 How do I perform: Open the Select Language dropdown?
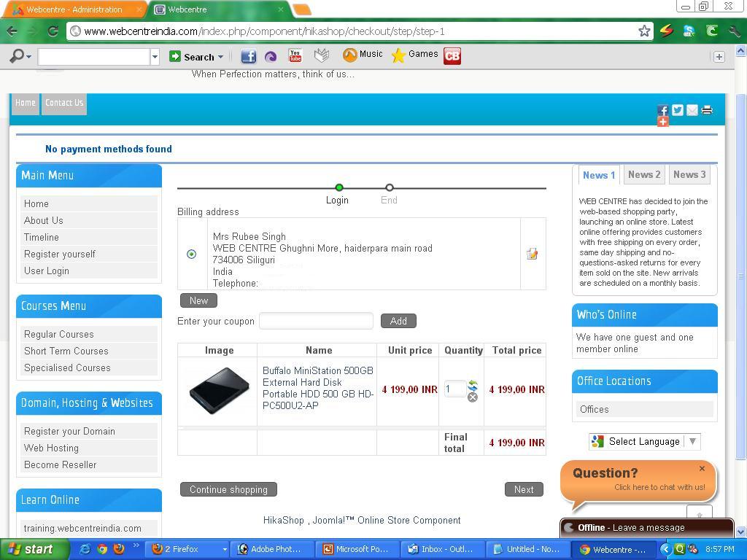(x=645, y=441)
